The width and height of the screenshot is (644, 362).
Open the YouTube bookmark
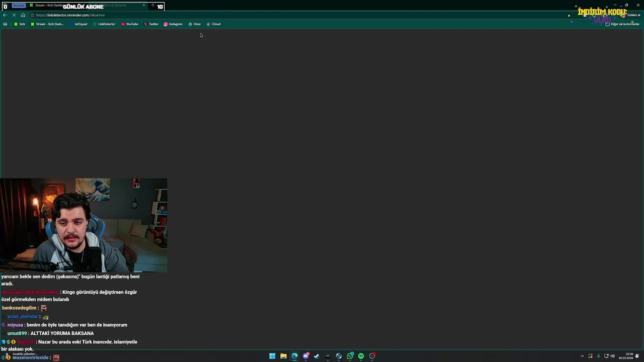click(x=130, y=24)
